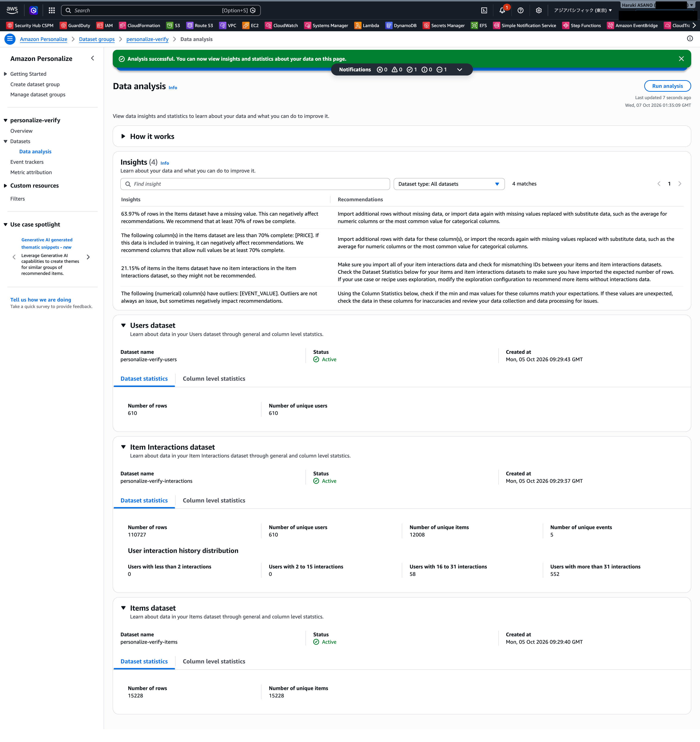
Task: Open the help question mark icon
Action: coord(520,10)
